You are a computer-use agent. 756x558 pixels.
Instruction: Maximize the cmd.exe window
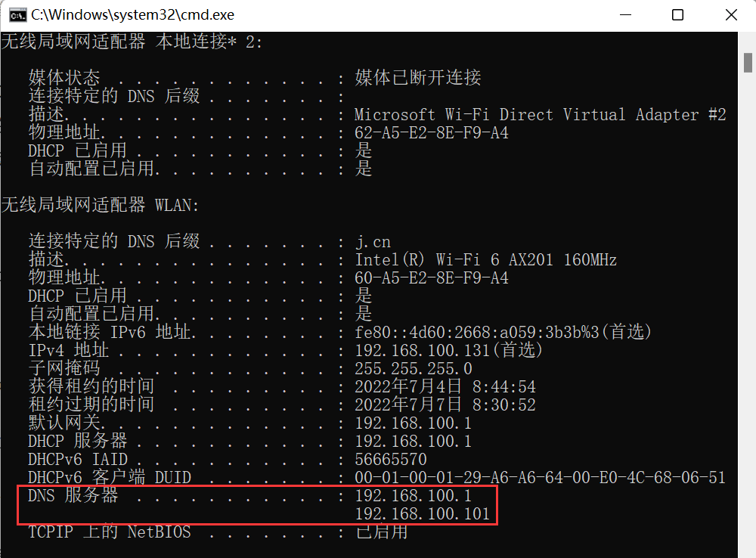pyautogui.click(x=677, y=15)
